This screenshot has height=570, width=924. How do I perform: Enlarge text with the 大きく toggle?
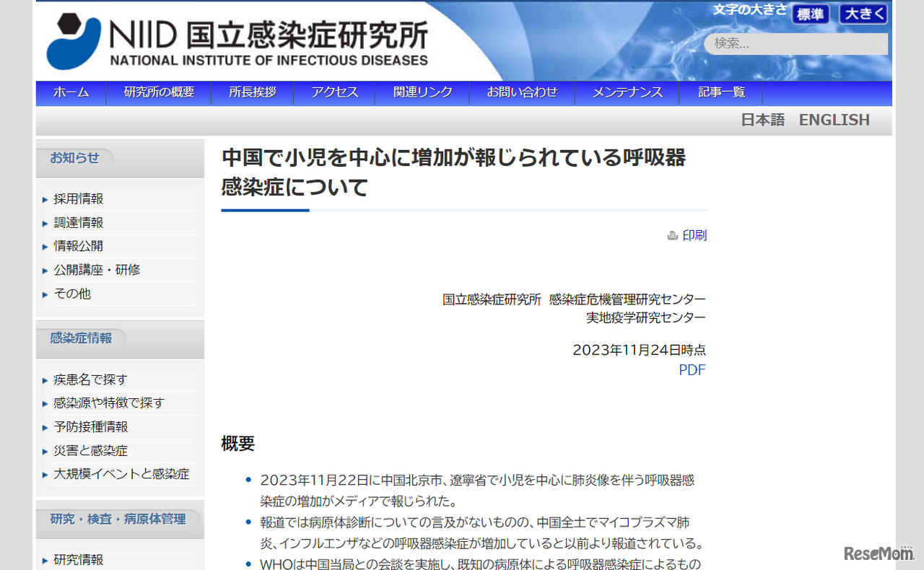(862, 14)
